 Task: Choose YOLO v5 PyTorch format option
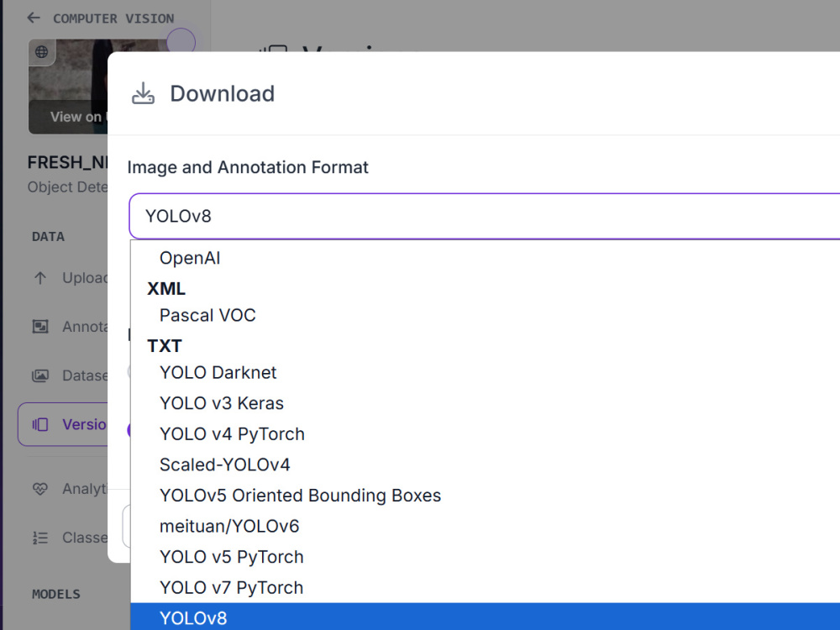click(x=486, y=557)
